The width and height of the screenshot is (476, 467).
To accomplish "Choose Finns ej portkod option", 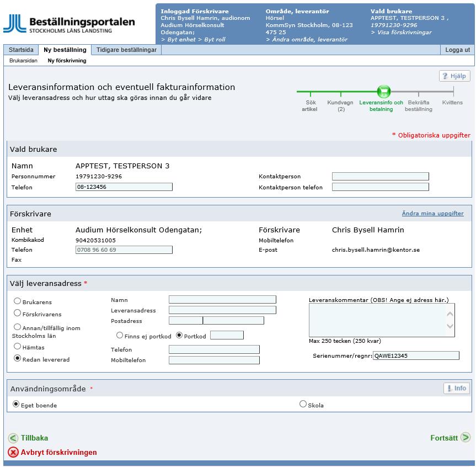I will coord(120,335).
